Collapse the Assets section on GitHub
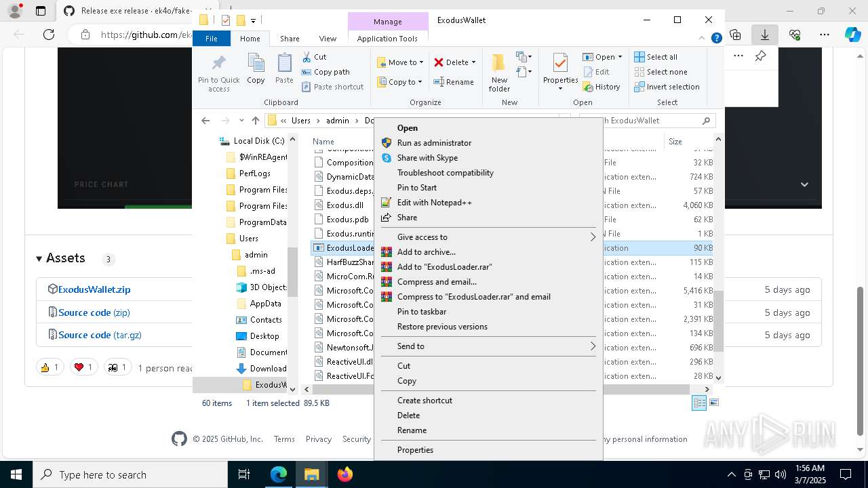 [39, 259]
